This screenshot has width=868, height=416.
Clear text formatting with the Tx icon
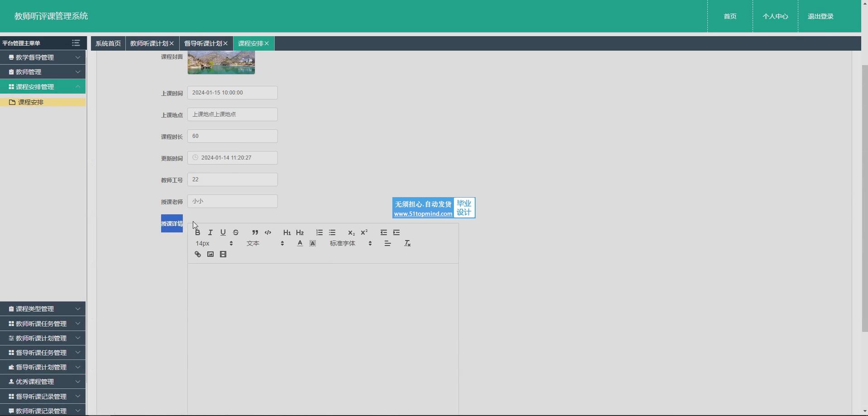coord(407,243)
